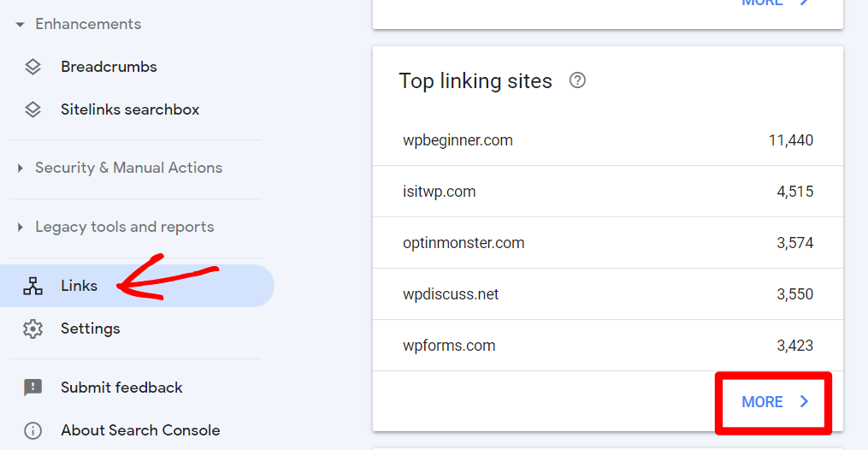Image resolution: width=868 pixels, height=450 pixels.
Task: Open the isitwp.com linking site
Action: (x=439, y=192)
